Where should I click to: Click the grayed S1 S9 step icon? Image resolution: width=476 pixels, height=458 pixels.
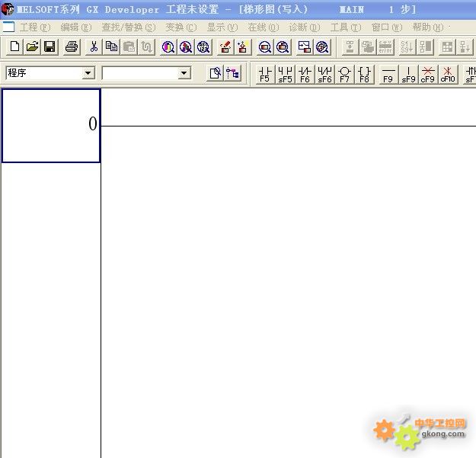[x=407, y=46]
